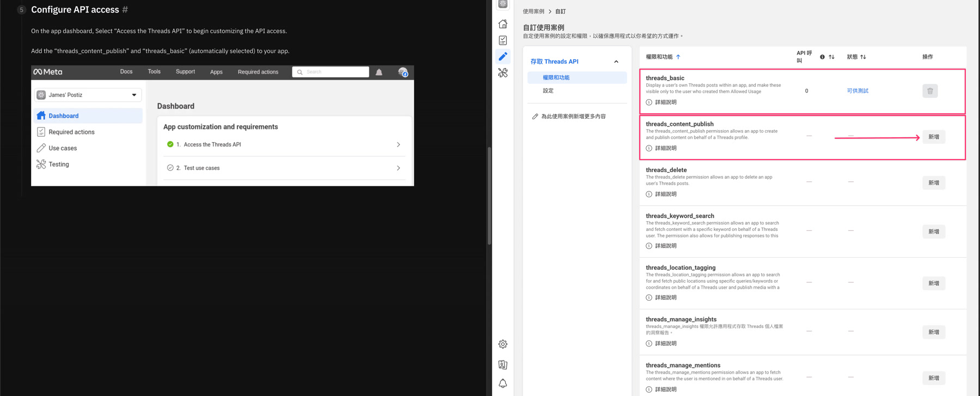Click the info icon beside API 呼叫 header
The height and width of the screenshot is (396, 980).
822,57
